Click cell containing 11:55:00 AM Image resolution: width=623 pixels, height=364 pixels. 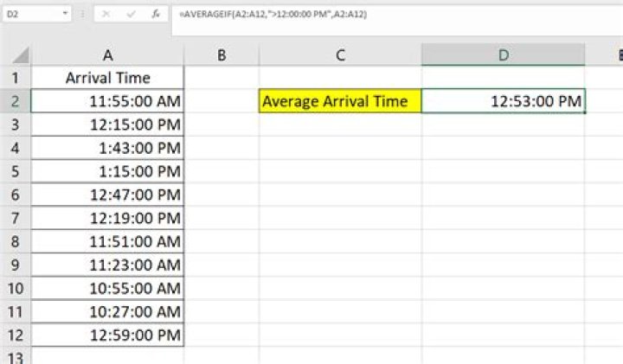(107, 101)
